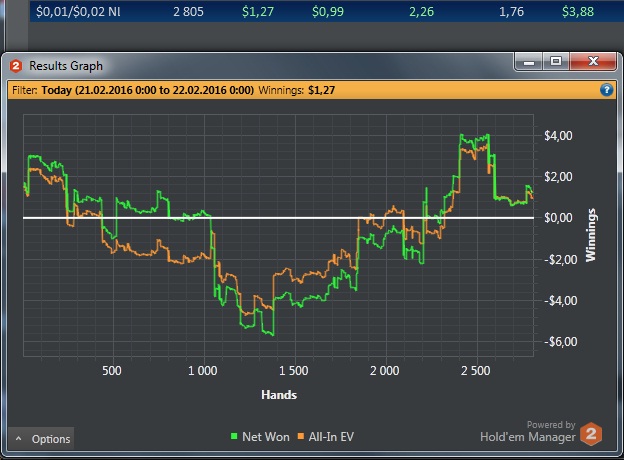Click the 2 000 hands axis label
The height and width of the screenshot is (460, 624).
tap(384, 371)
